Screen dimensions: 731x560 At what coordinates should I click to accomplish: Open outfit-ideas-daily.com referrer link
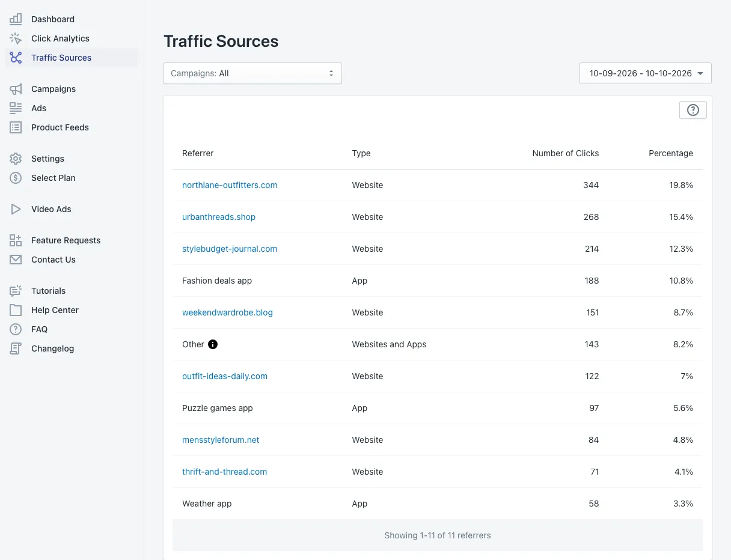[225, 376]
